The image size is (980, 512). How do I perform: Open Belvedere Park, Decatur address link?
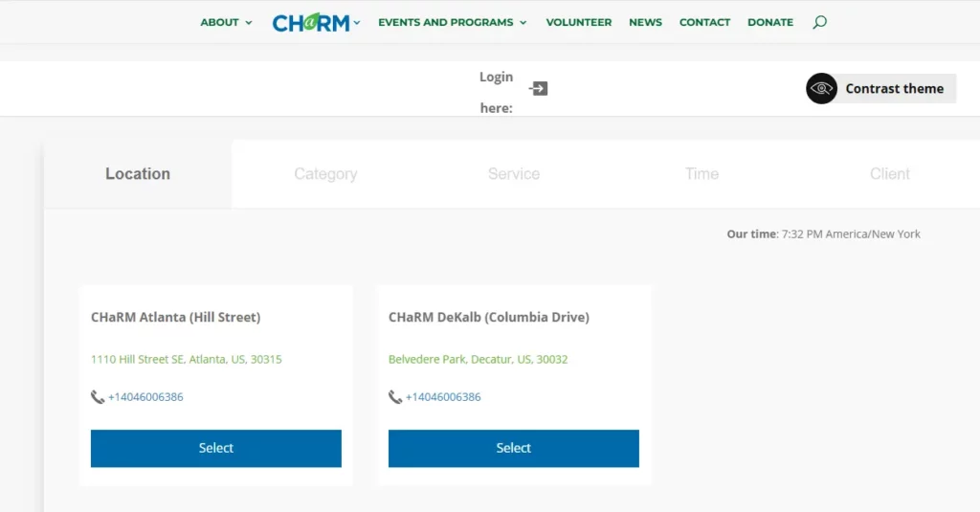coord(479,360)
